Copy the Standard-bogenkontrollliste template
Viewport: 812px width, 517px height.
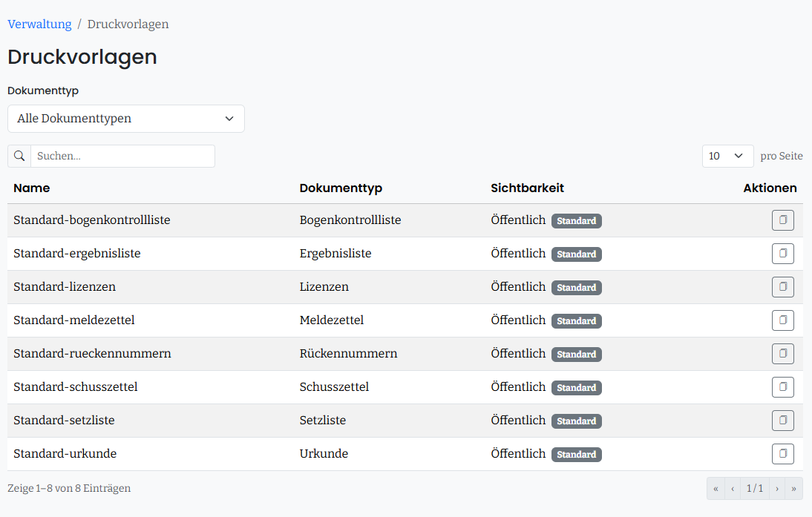782,220
